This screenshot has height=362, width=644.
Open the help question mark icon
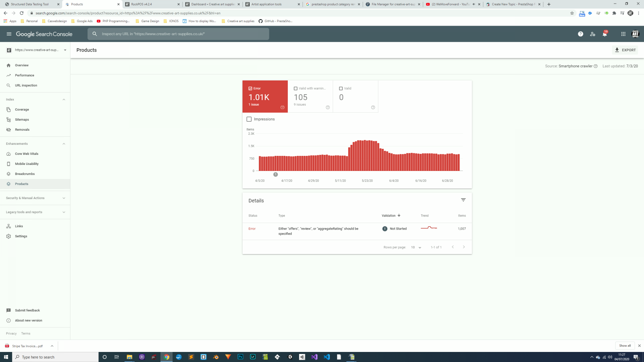click(x=580, y=34)
